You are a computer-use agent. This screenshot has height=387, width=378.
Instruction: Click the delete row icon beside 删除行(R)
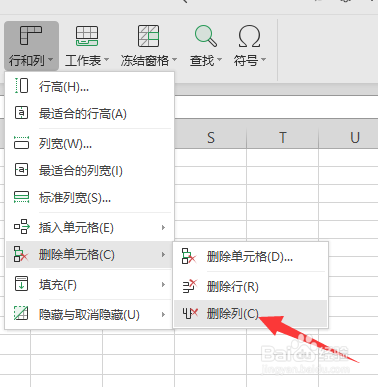point(190,286)
